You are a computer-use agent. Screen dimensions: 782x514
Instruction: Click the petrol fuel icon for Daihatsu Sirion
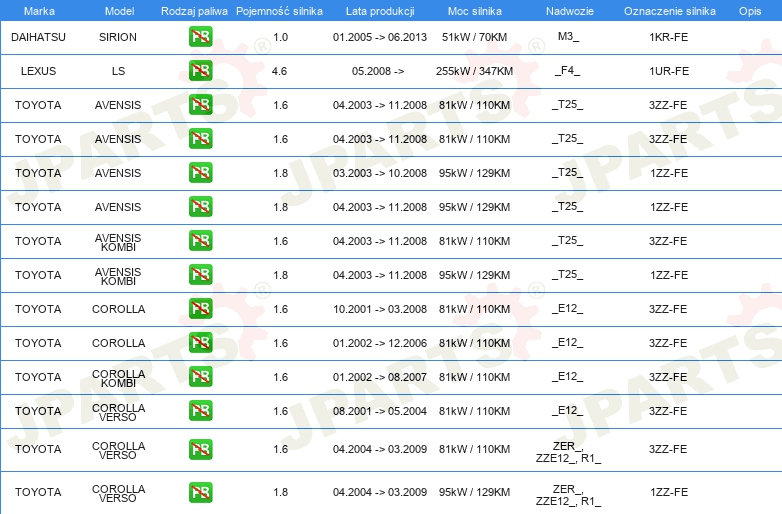tap(200, 37)
